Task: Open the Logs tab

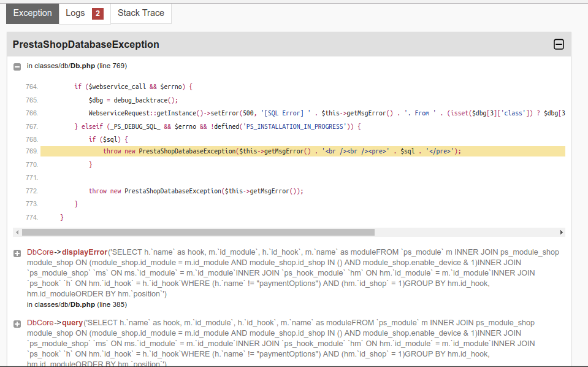Action: click(x=85, y=14)
